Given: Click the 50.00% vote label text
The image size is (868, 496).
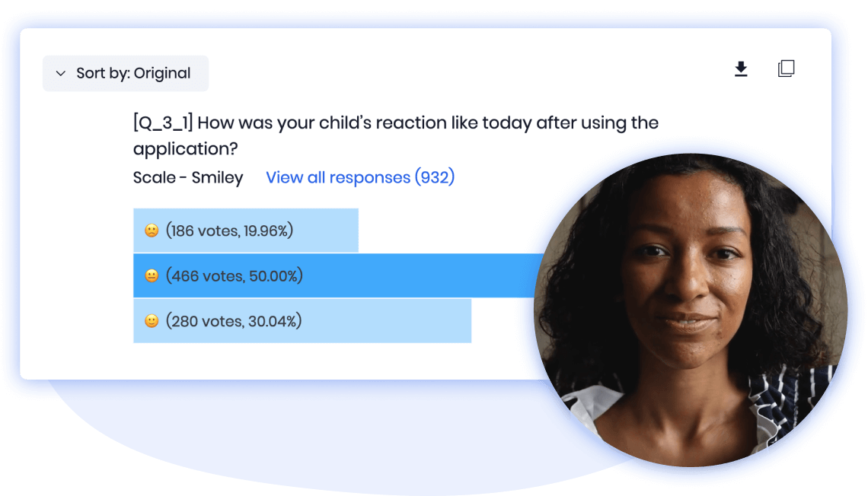Looking at the screenshot, I should pyautogui.click(x=235, y=276).
